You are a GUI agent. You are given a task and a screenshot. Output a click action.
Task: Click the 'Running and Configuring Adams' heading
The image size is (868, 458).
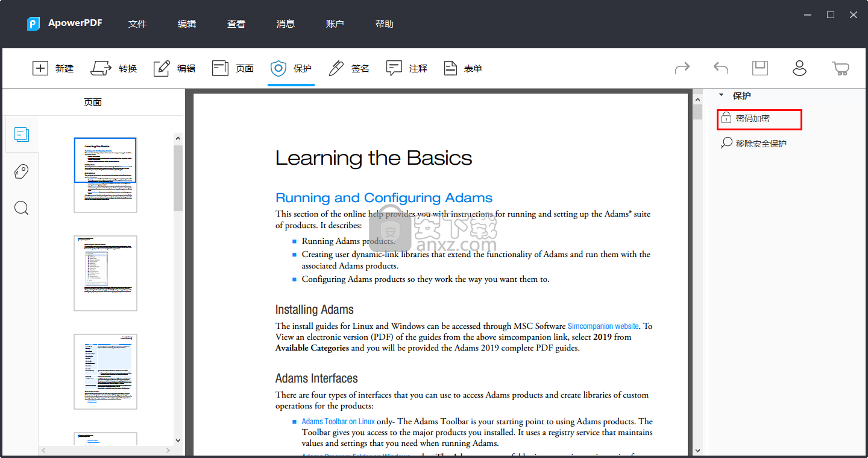pos(384,198)
